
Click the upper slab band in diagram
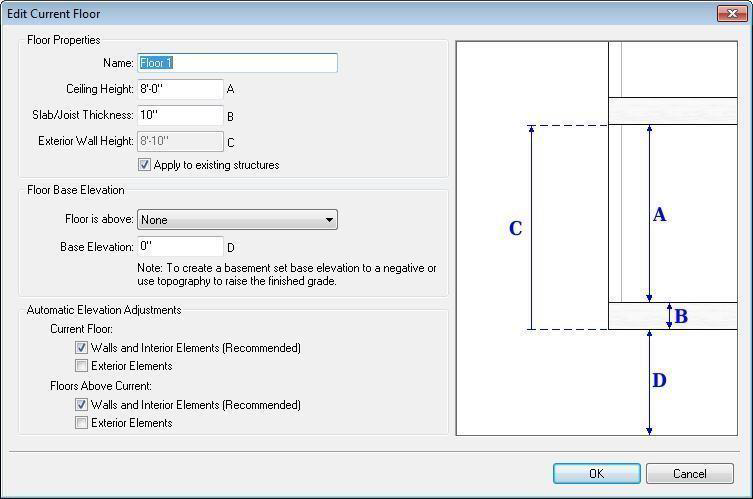tap(672, 110)
